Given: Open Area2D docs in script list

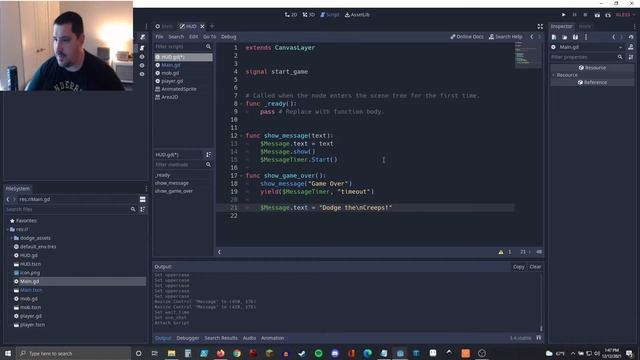Looking at the screenshot, I should tap(183, 97).
